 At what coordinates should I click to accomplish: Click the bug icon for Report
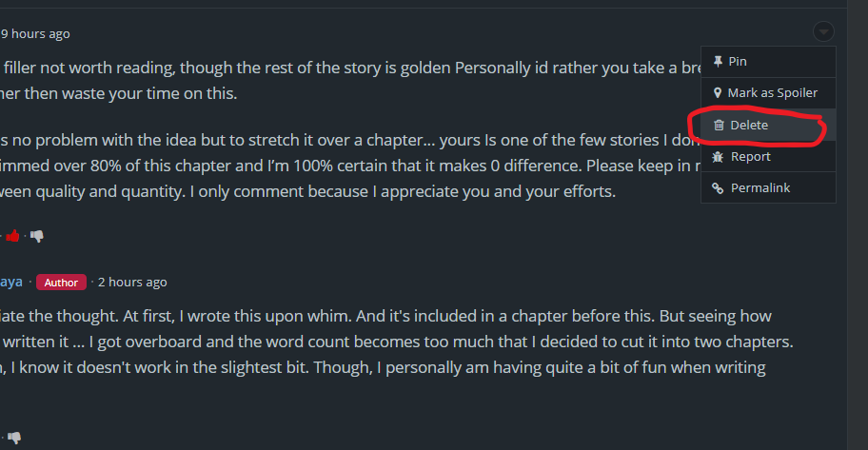[719, 156]
